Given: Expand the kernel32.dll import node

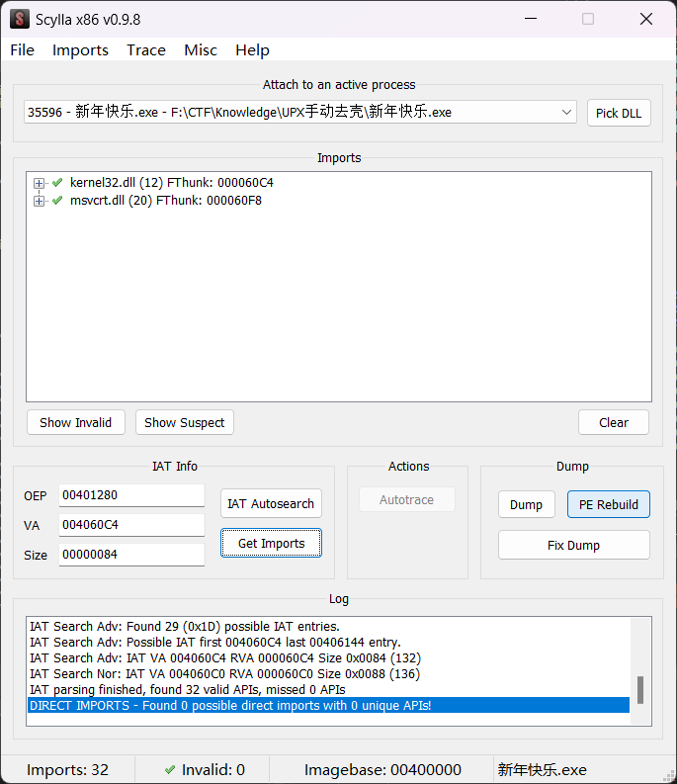Looking at the screenshot, I should click(39, 183).
